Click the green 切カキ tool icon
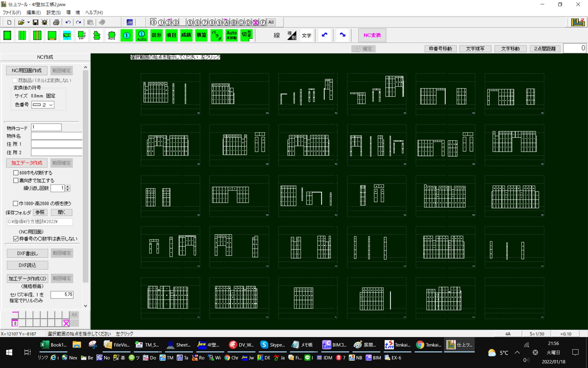Screen dimensions: 588x368 tap(247, 35)
